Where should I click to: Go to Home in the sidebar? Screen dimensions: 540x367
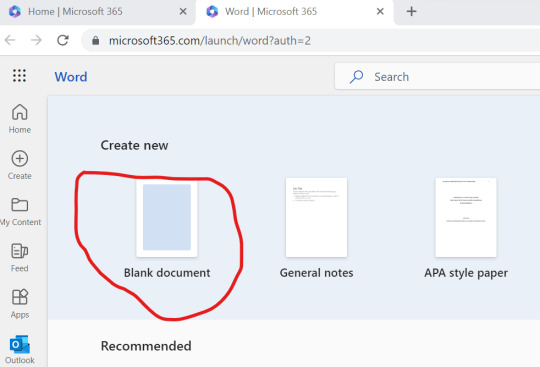tap(20, 119)
